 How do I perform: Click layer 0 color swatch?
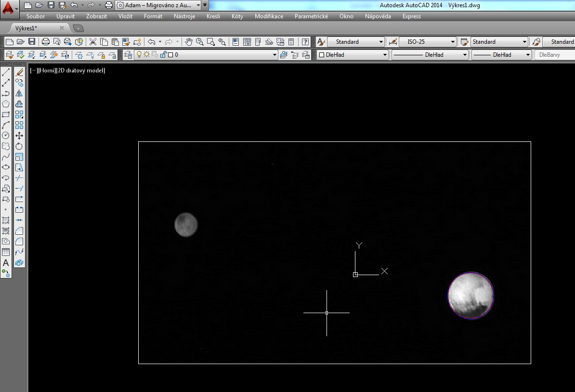click(170, 54)
